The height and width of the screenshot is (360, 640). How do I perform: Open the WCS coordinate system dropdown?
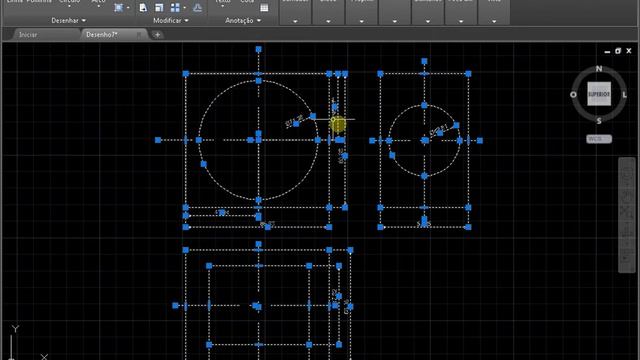tap(599, 139)
